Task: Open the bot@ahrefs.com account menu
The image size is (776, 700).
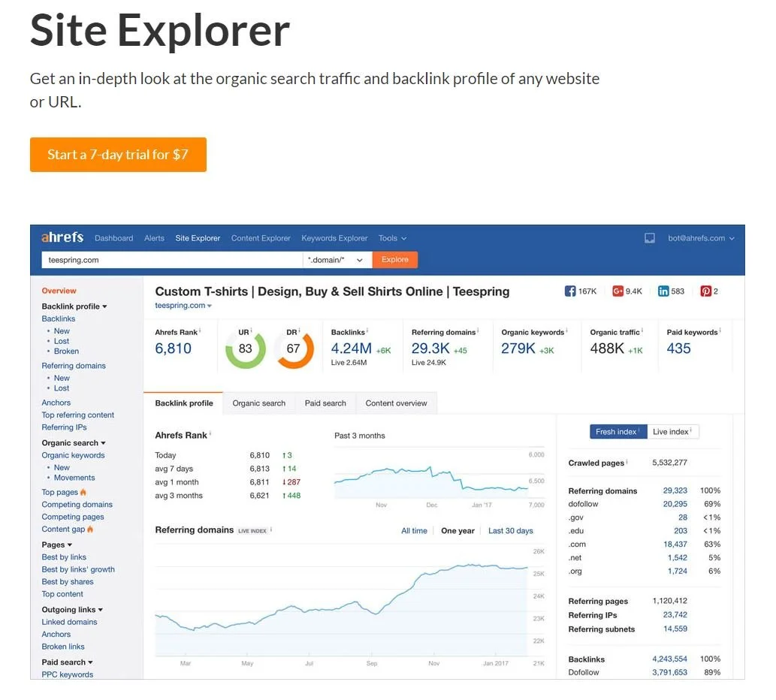Action: tap(701, 238)
